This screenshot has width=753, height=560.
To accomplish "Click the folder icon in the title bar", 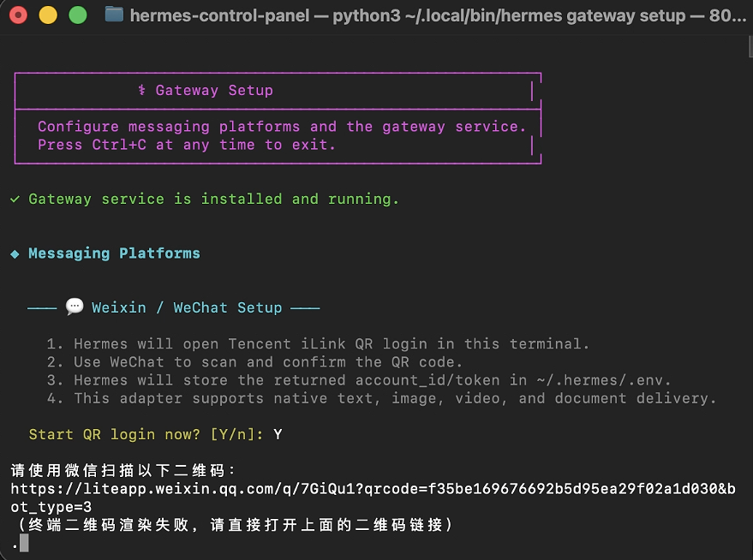I will coord(114,15).
